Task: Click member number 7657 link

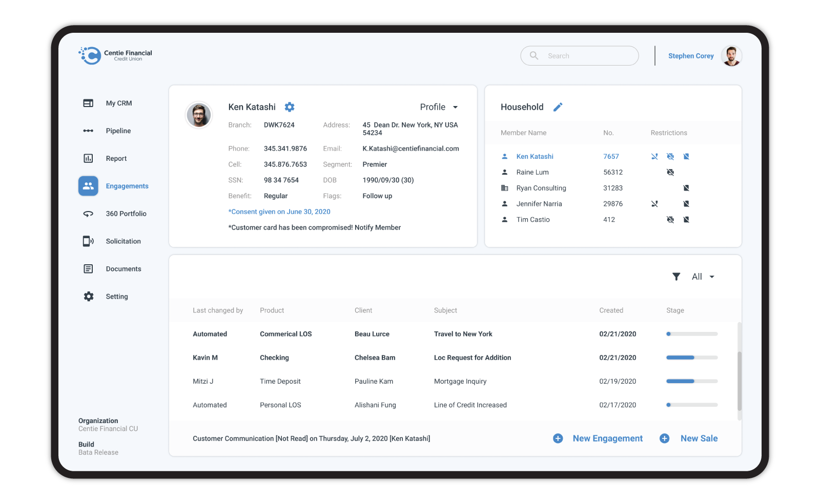Action: [x=611, y=156]
